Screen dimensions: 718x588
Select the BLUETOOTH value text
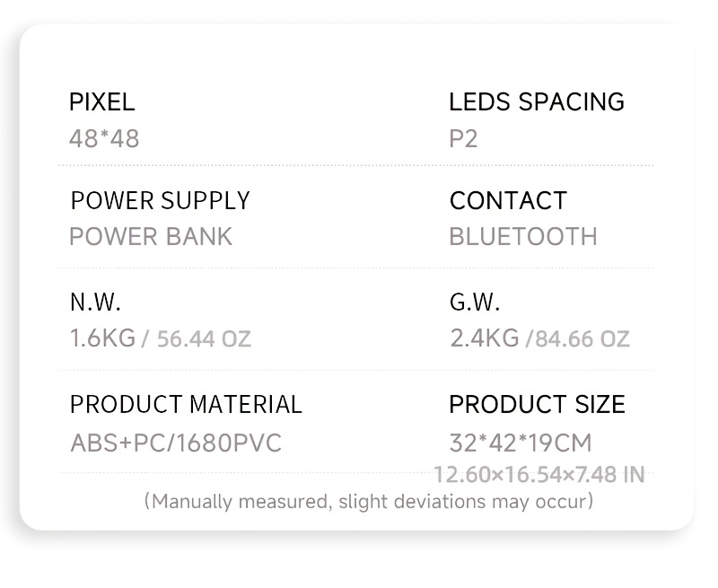522,237
